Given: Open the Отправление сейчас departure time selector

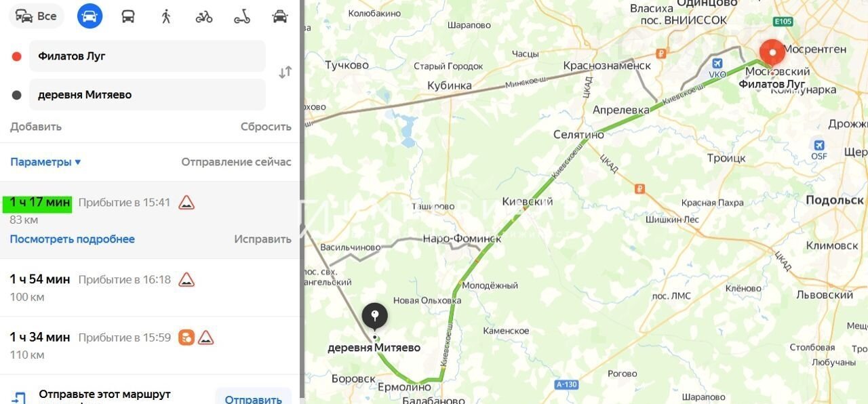Looking at the screenshot, I should 236,162.
